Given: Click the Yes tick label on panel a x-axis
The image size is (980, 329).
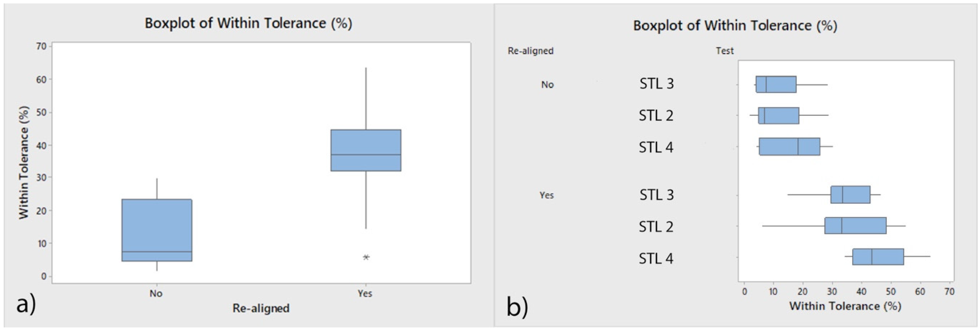Looking at the screenshot, I should point(365,293).
